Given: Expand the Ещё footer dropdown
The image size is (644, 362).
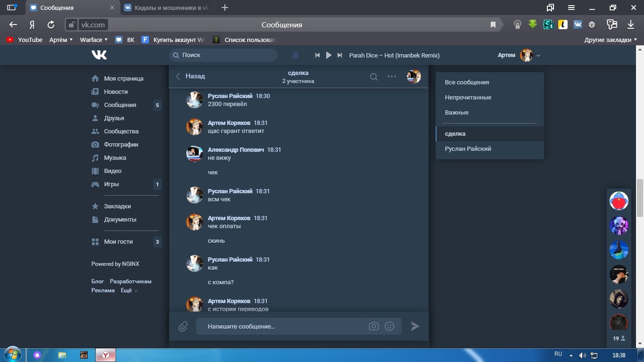Looking at the screenshot, I should coord(129,291).
